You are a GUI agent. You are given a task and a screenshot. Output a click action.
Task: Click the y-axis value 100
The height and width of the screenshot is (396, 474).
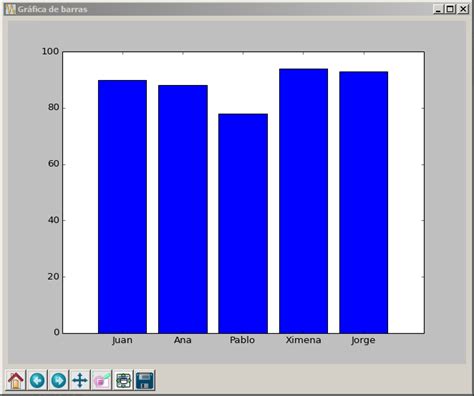(50, 51)
